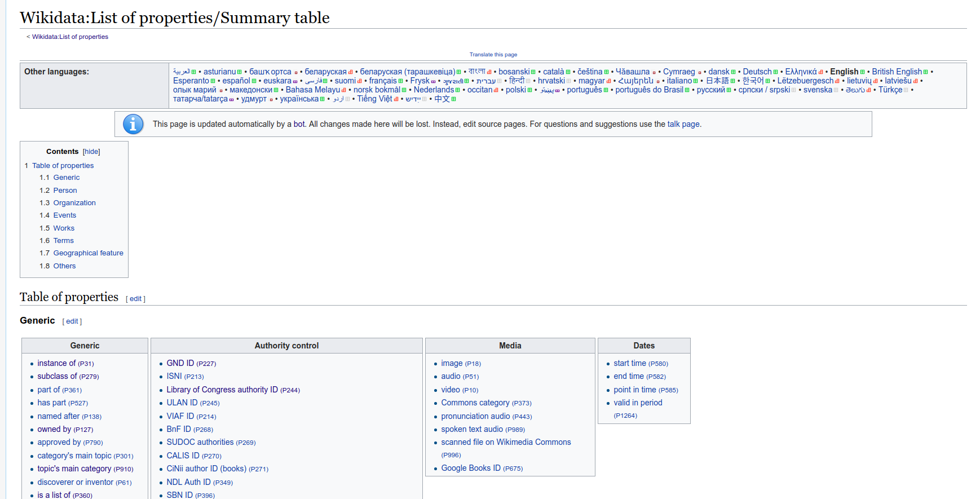Open 'subclass of' property link

tap(57, 377)
